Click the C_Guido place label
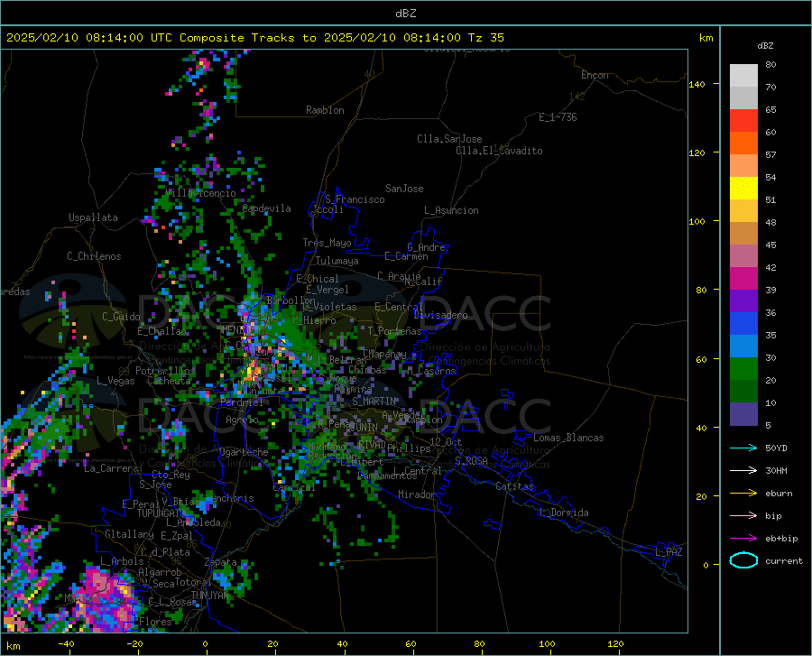812x656 pixels. (121, 317)
